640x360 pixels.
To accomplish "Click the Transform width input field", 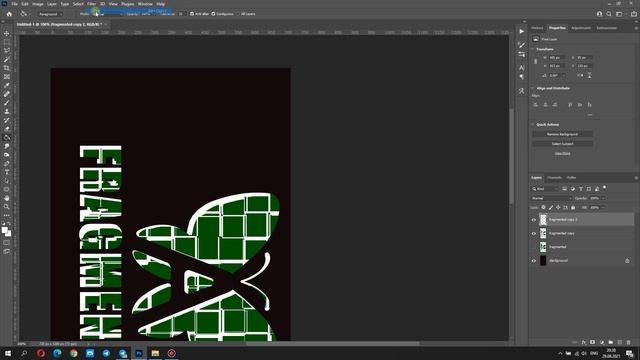I will [557, 58].
